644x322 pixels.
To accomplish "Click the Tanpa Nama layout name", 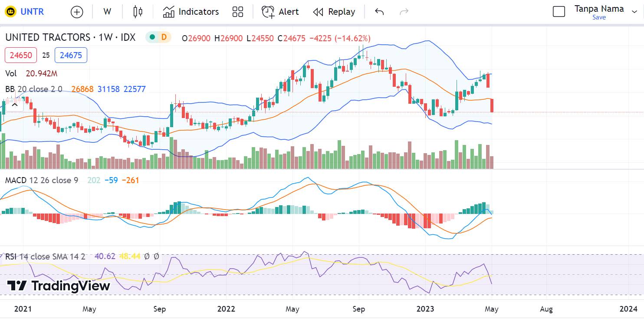I will (599, 9).
